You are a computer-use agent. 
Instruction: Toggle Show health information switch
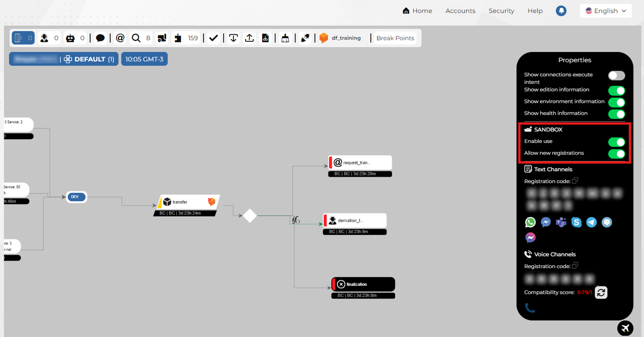click(616, 114)
